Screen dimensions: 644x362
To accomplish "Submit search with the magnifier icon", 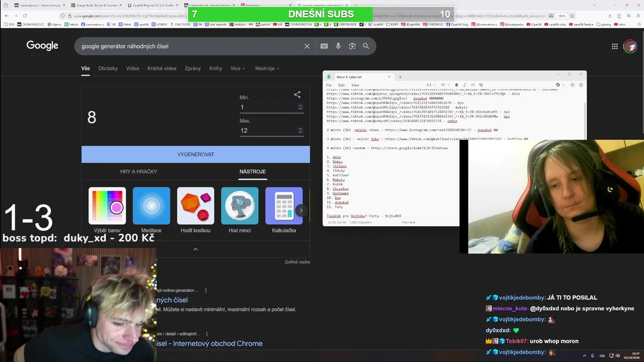I will [366, 46].
